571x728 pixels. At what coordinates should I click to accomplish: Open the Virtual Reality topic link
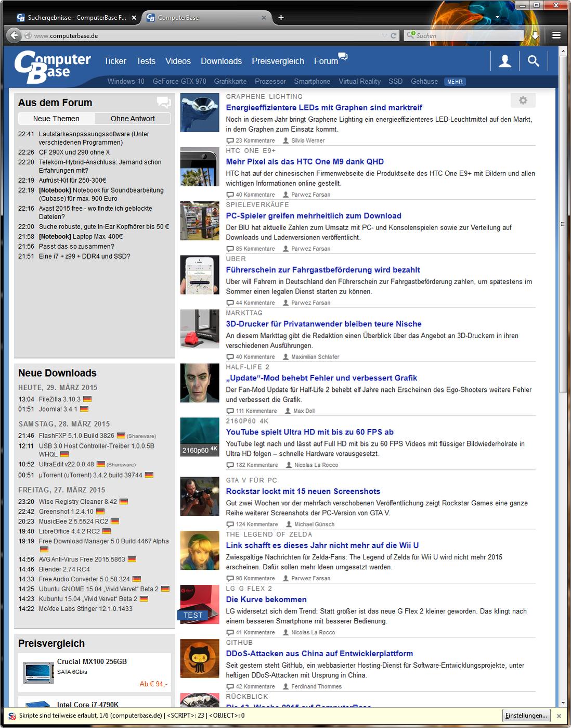359,81
